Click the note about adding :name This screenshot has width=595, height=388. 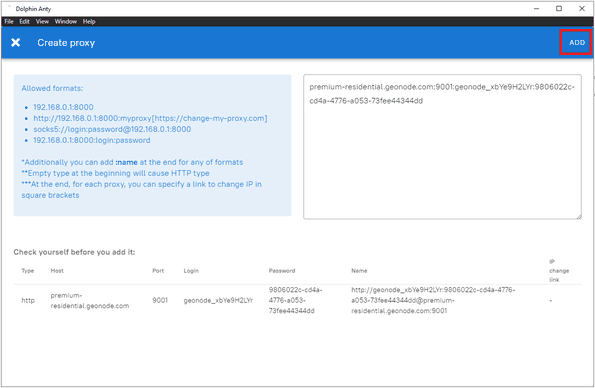click(132, 162)
